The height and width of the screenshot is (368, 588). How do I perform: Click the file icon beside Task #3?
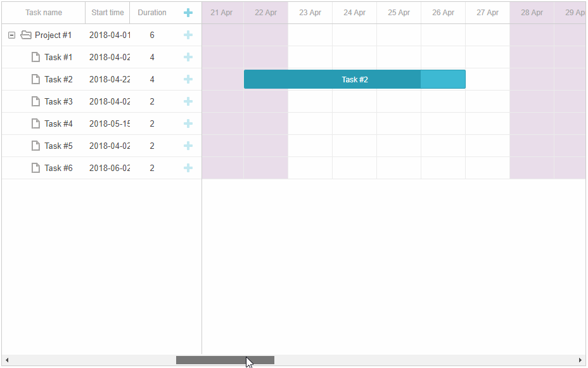pyautogui.click(x=35, y=101)
